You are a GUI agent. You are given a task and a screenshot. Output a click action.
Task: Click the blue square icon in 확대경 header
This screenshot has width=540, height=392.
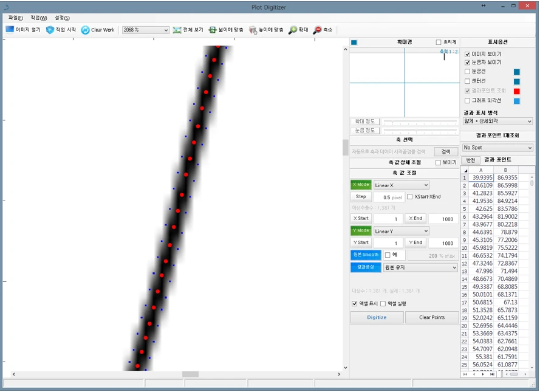click(x=354, y=43)
